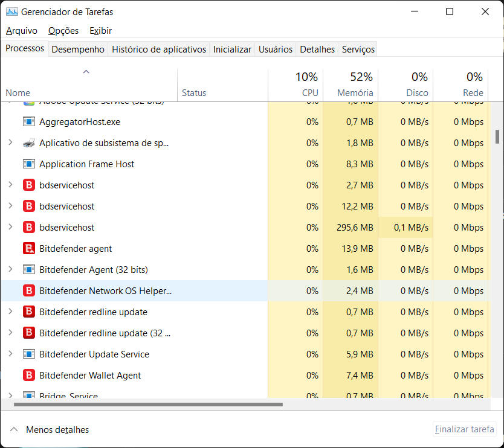
Task: Expand Aplicativo de subsistema de sp... process
Action: 10,142
